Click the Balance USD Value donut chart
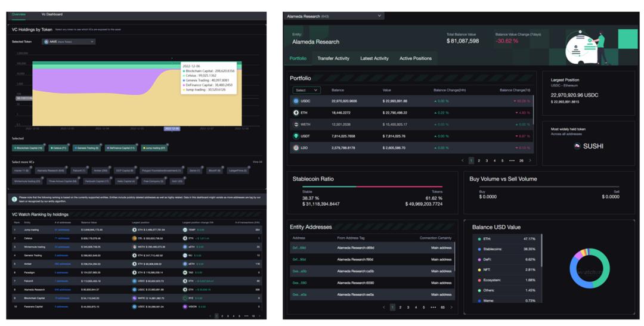Viewport: 644px width, 326px height. [589, 269]
